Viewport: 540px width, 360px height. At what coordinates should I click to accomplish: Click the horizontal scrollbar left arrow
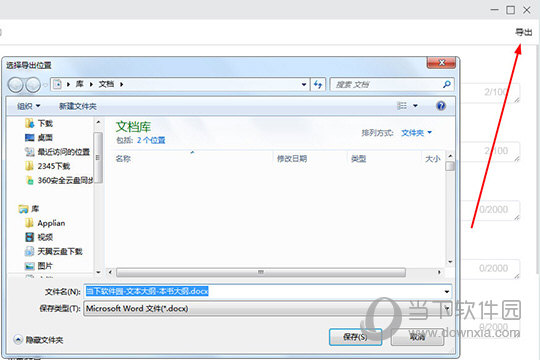[110, 272]
